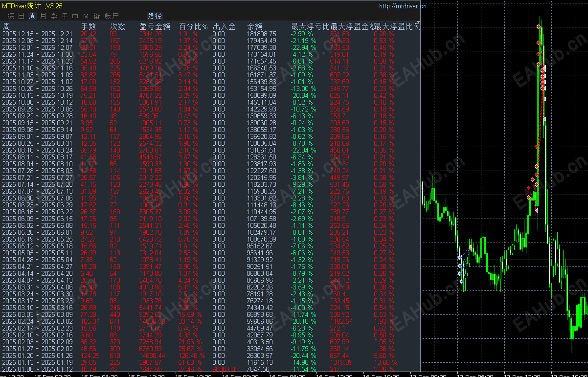Click max floating loss -21.19 %
588x377 pixels.
coord(304,41)
